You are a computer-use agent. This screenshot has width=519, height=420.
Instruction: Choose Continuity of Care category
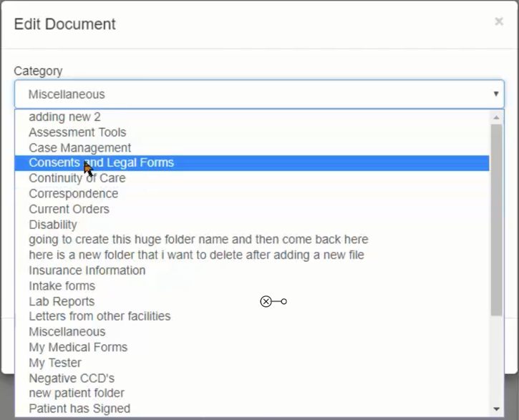click(x=77, y=178)
